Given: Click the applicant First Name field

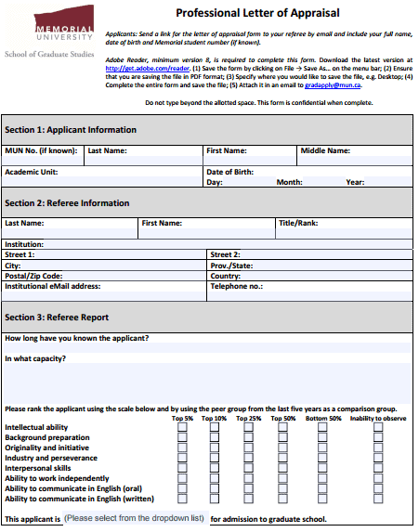Looking at the screenshot, I should 250,161.
